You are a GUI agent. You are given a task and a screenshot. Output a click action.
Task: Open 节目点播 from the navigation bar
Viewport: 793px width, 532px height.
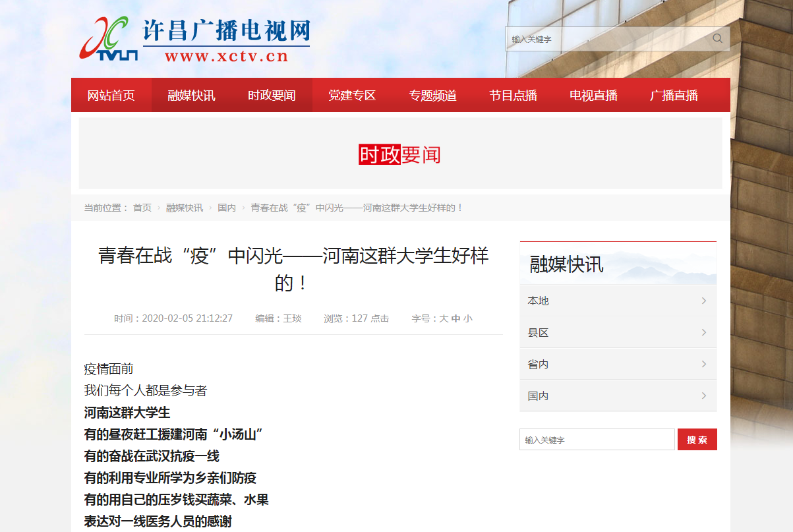point(513,96)
